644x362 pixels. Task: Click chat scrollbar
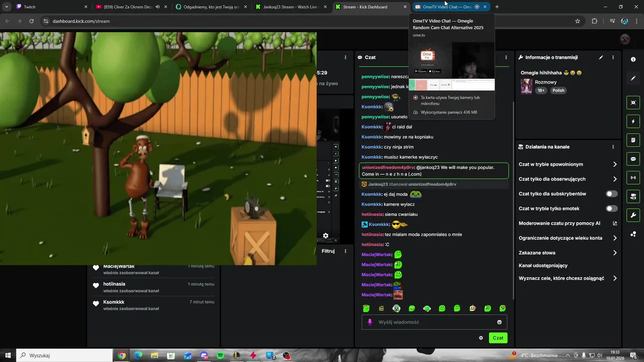513,201
